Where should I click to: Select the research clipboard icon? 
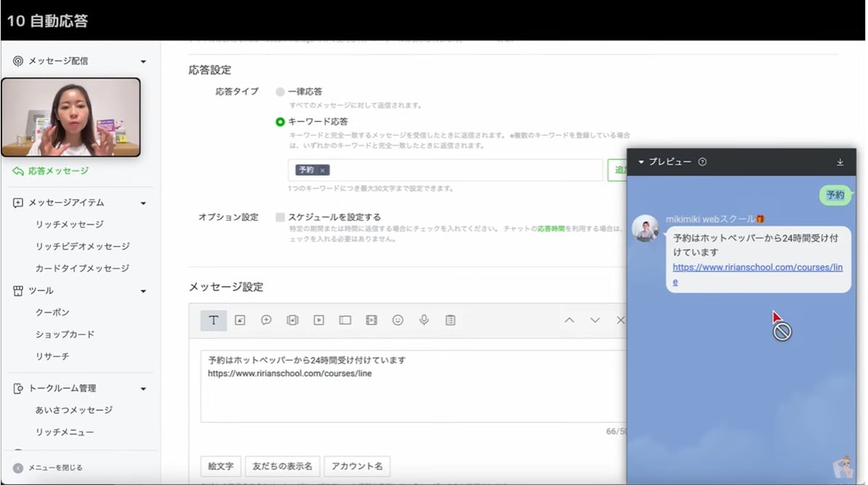click(x=450, y=320)
